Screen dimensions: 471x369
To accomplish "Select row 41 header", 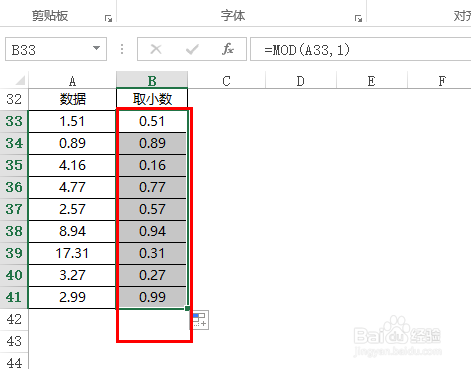I will (14, 297).
